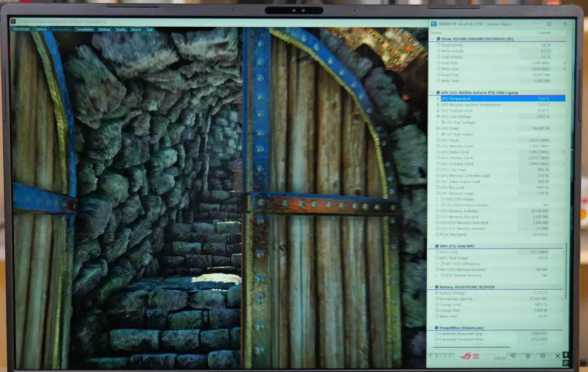Select the GPU Memory Junction Temperature row
This screenshot has width=588, height=372.
click(x=500, y=105)
